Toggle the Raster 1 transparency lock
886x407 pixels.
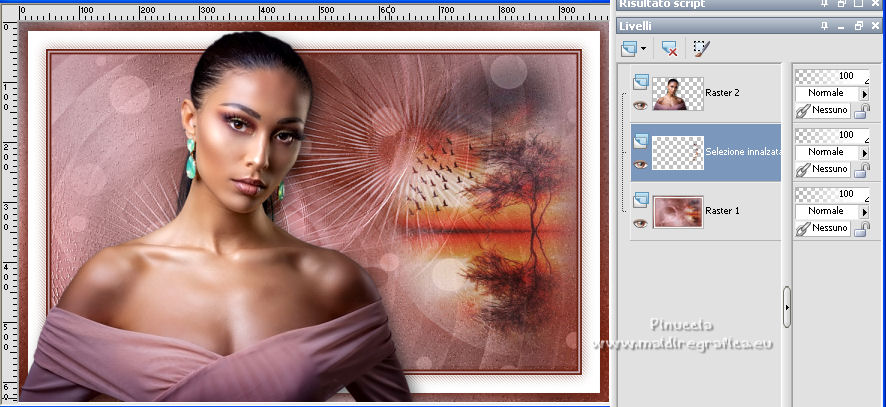pyautogui.click(x=862, y=229)
